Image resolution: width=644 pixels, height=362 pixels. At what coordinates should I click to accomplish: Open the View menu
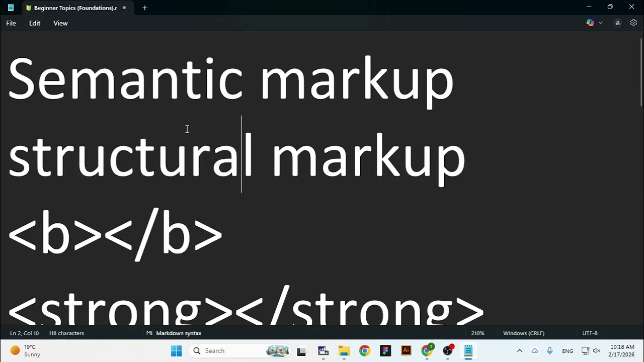point(60,23)
